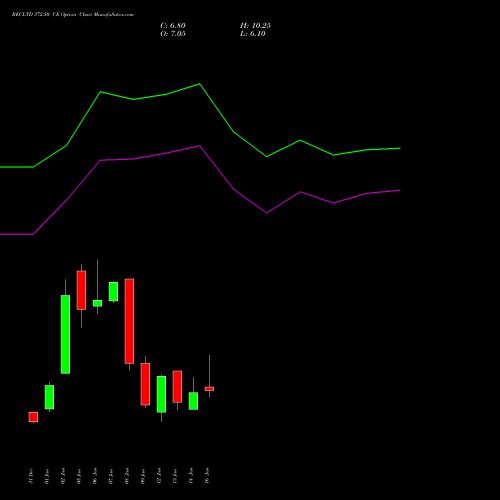500x500 pixels.
Task: Click the low value L: 6.10
Action: point(253,34)
